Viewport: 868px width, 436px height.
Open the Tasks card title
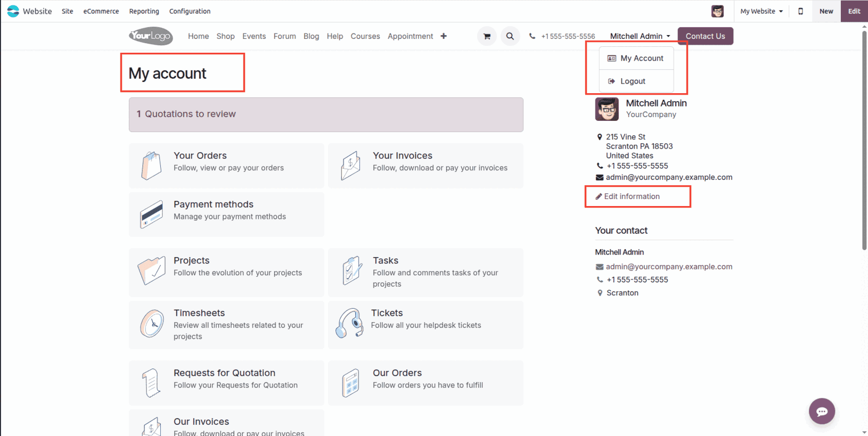[x=386, y=260]
